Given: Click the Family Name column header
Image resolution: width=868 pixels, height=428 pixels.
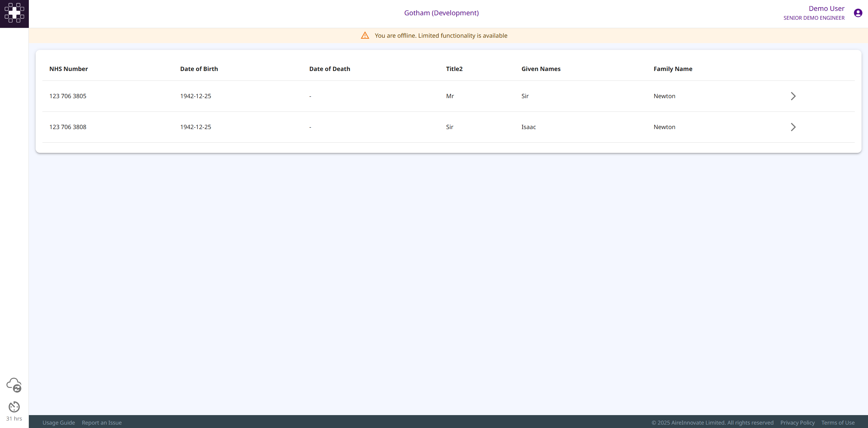Looking at the screenshot, I should pyautogui.click(x=673, y=69).
